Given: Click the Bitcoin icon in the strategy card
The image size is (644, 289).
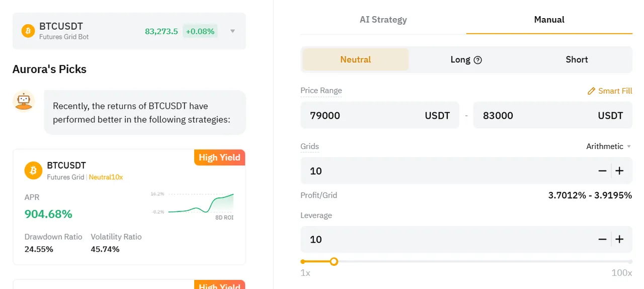Looking at the screenshot, I should click(x=33, y=171).
